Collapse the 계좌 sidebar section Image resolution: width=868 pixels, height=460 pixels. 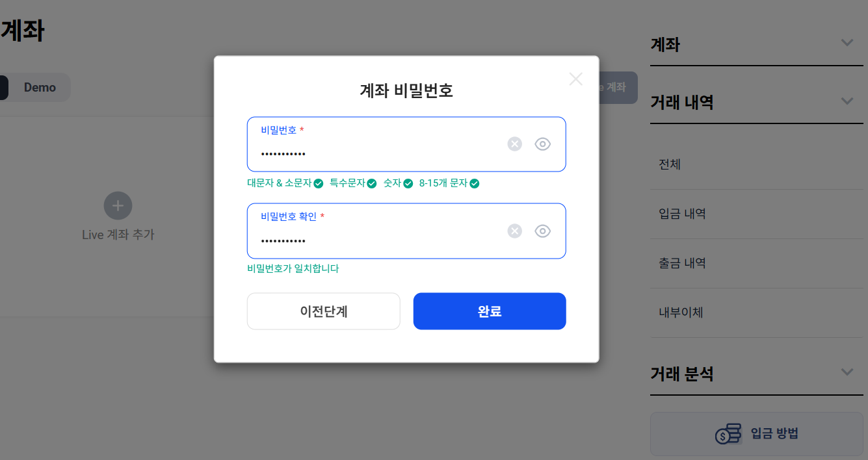847,44
